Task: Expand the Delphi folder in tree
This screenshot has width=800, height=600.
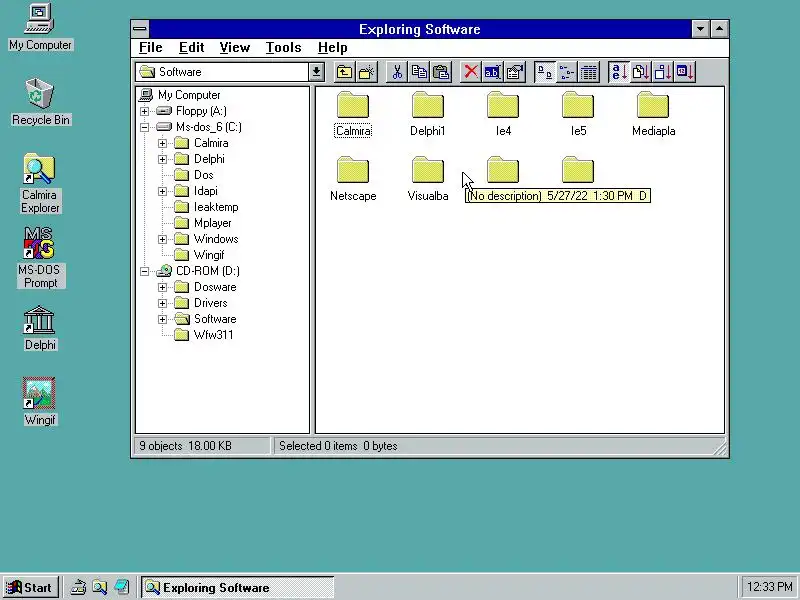Action: click(x=162, y=159)
